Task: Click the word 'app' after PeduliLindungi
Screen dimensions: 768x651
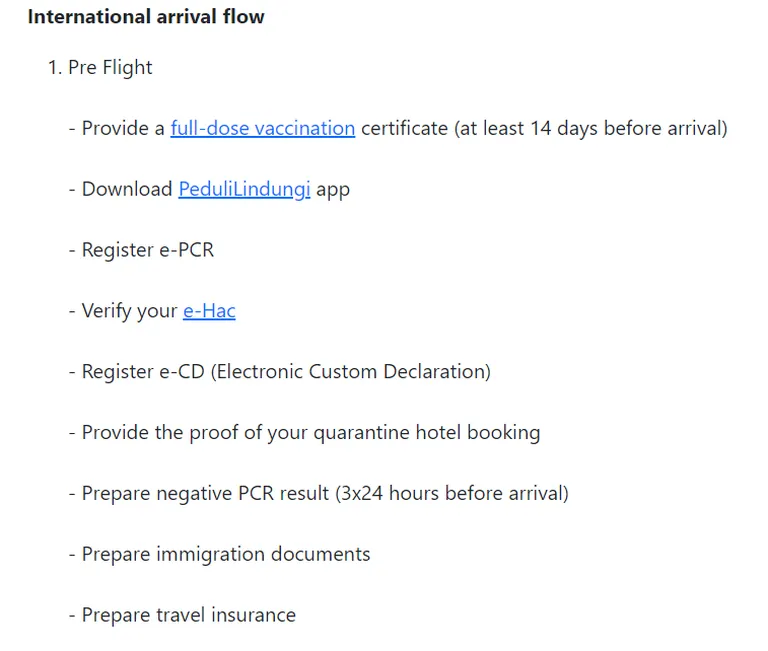Action: [x=333, y=191]
